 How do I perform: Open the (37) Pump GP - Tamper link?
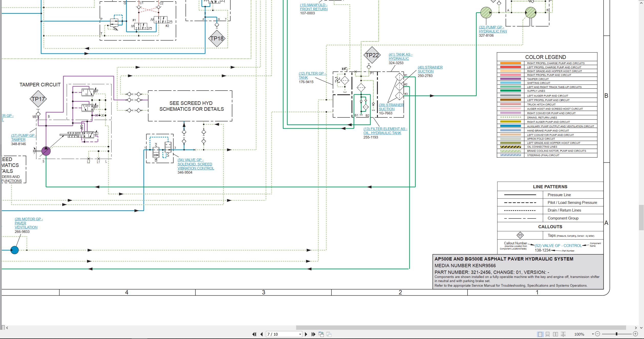23,137
